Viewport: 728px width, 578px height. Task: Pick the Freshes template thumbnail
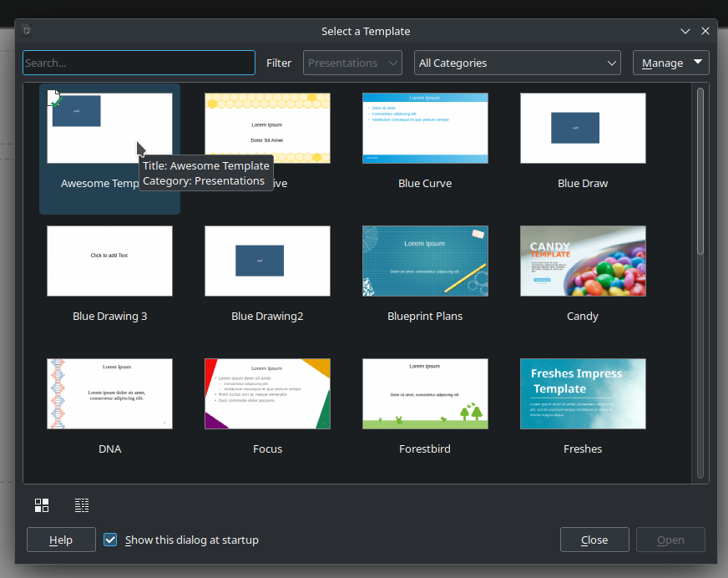(x=583, y=393)
